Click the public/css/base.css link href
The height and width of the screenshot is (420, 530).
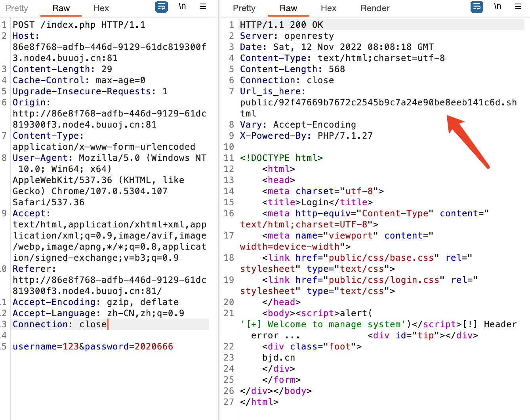381,258
